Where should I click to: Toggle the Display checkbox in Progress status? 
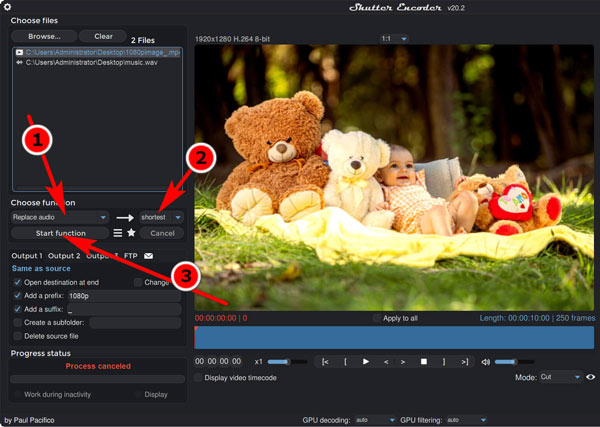point(137,394)
